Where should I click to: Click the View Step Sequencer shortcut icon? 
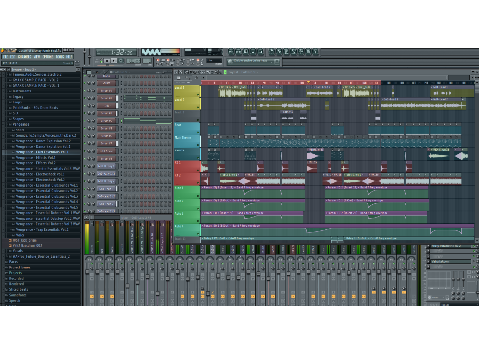tap(239, 52)
